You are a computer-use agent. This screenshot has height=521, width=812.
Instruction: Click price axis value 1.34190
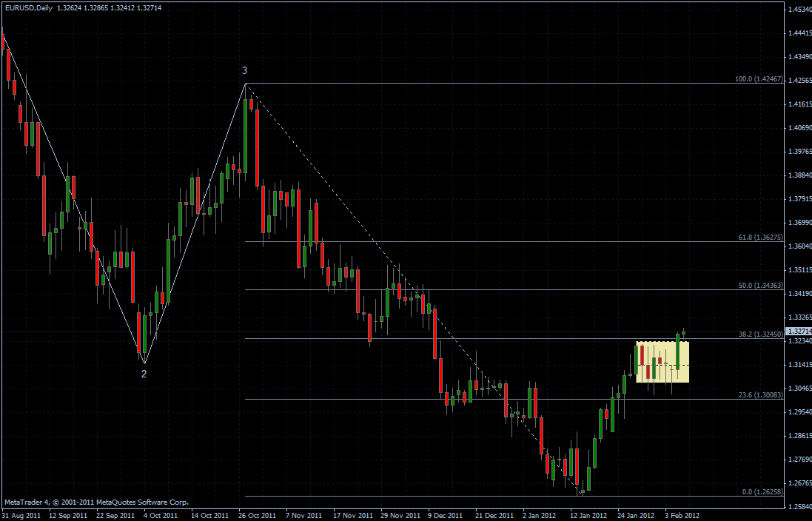(x=799, y=294)
